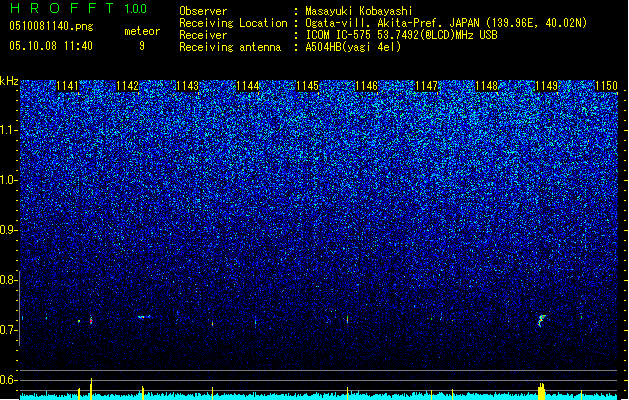Click time marker 1147
629x400 pixels.
(426, 86)
